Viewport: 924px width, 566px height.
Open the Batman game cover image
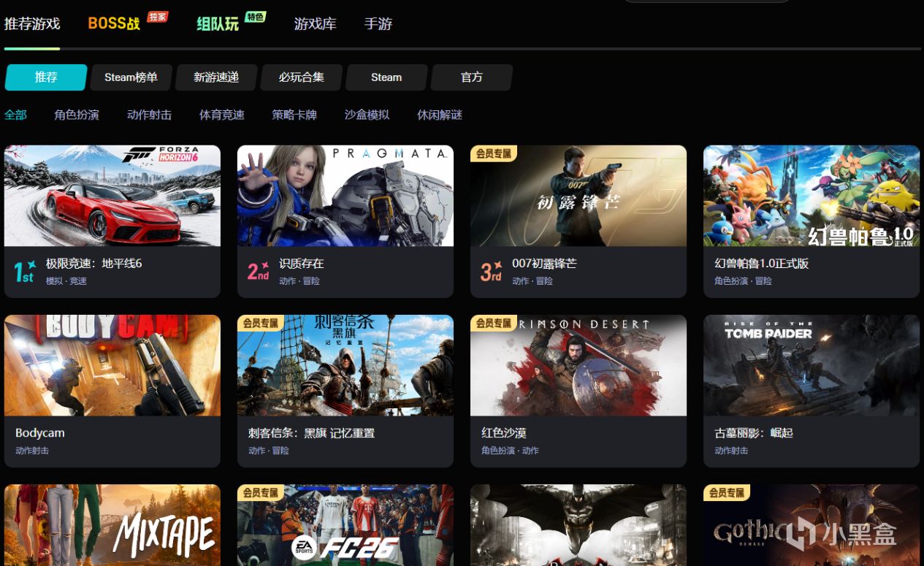click(579, 525)
